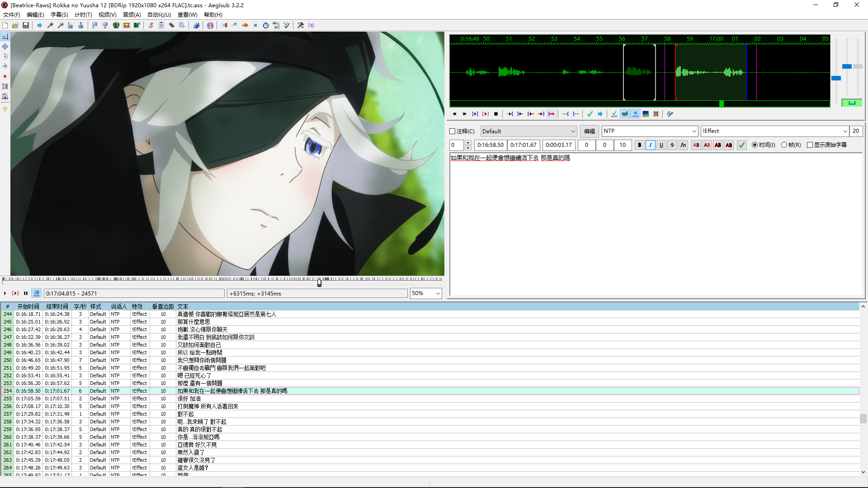The width and height of the screenshot is (868, 488).
Task: Click the font name fn button
Action: [x=683, y=145]
